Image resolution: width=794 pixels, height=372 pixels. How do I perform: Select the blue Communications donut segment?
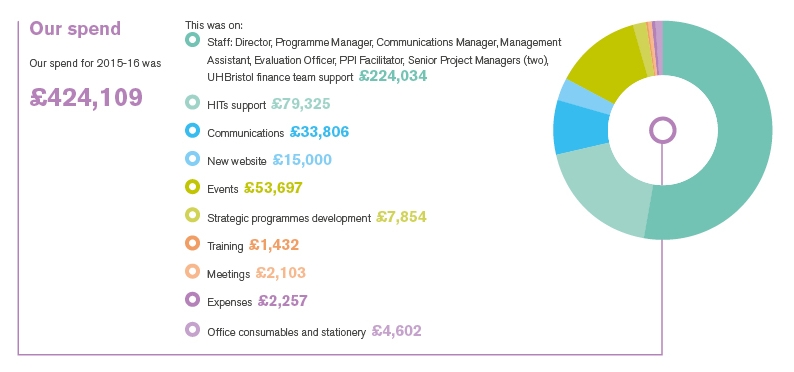point(580,128)
